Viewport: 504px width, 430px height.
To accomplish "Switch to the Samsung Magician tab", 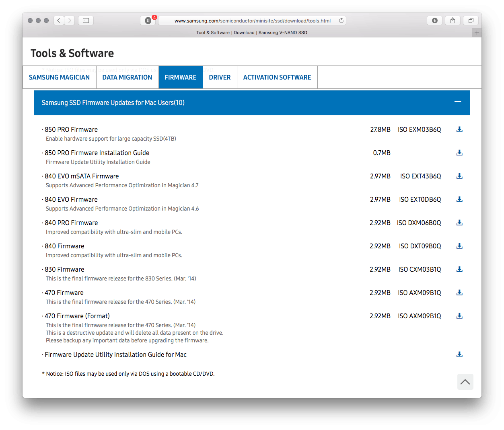I will point(60,77).
